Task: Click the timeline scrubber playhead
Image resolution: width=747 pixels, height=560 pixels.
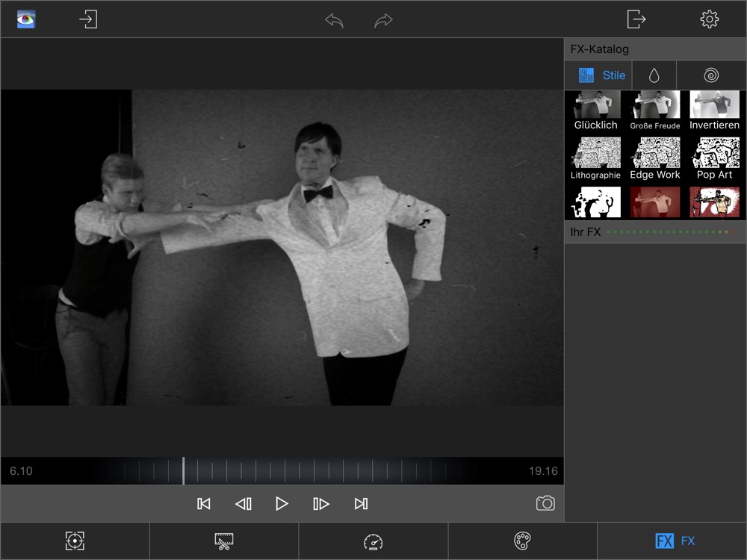Action: (183, 471)
